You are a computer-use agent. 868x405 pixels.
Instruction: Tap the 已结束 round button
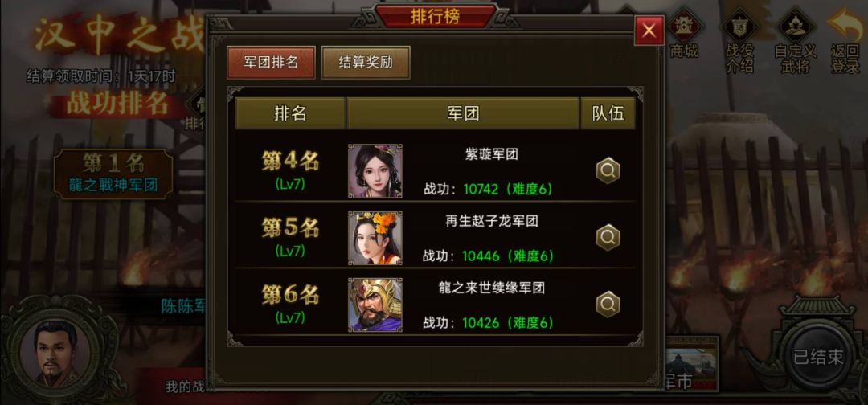817,357
